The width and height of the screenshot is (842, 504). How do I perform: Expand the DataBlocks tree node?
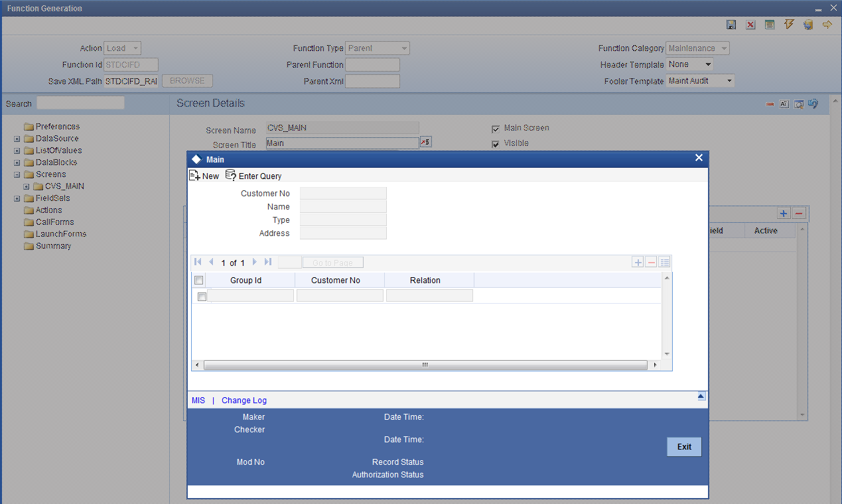17,162
